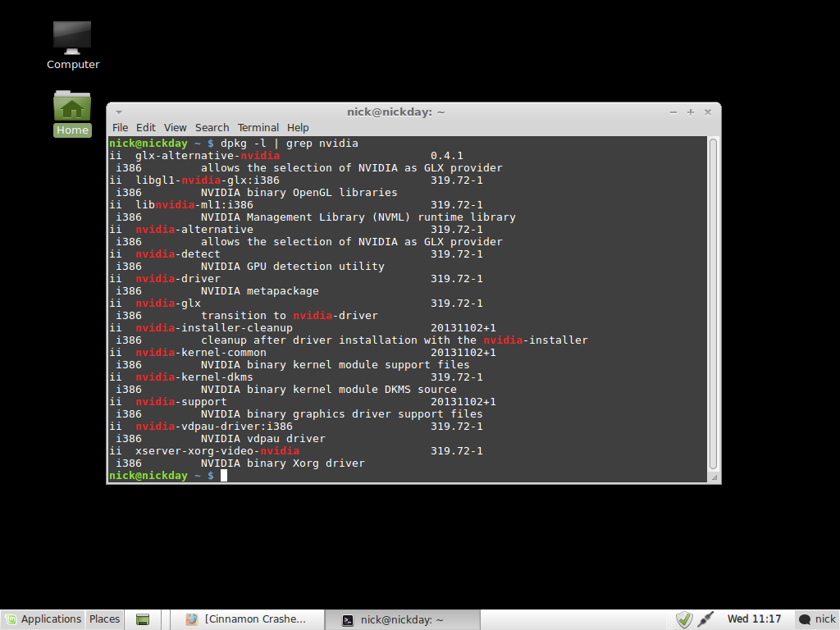The height and width of the screenshot is (630, 840).
Task: Click the 'nvidia-installer-cleanup' package name
Action: (214, 328)
